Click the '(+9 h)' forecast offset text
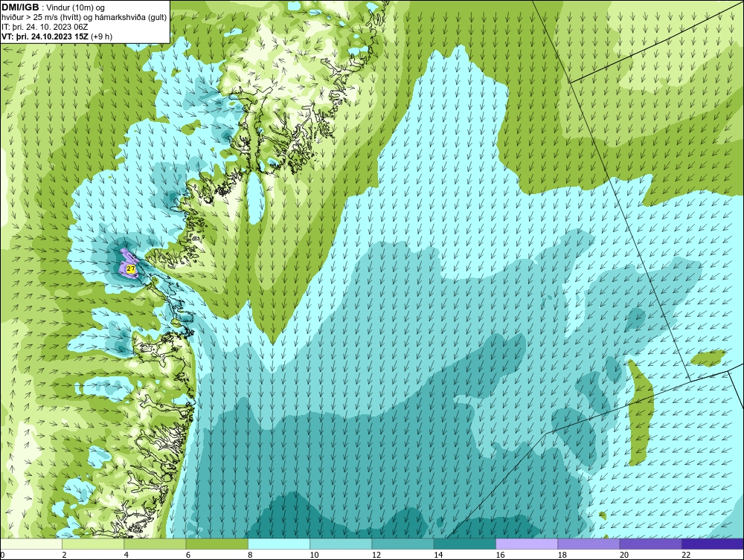 coord(101,36)
